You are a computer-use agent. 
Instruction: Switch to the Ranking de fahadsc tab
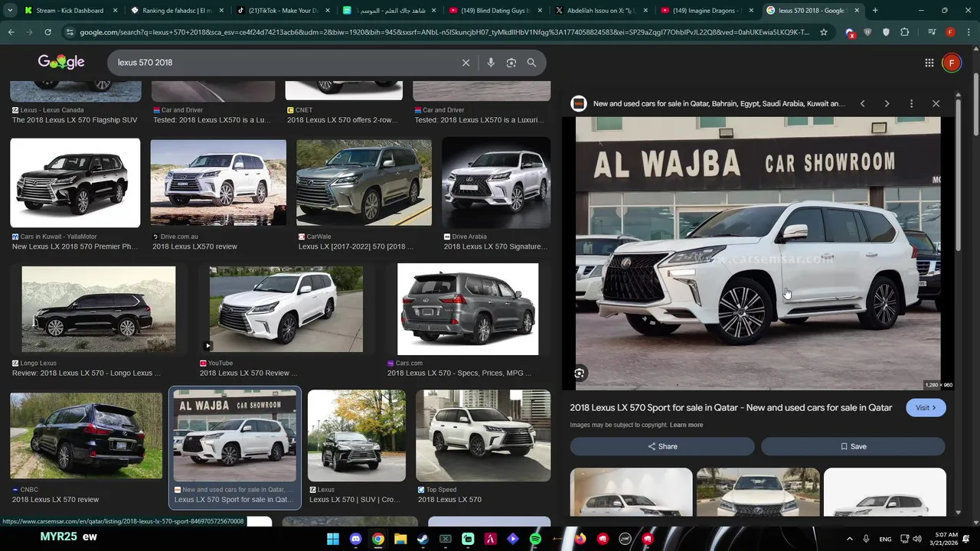point(176,11)
